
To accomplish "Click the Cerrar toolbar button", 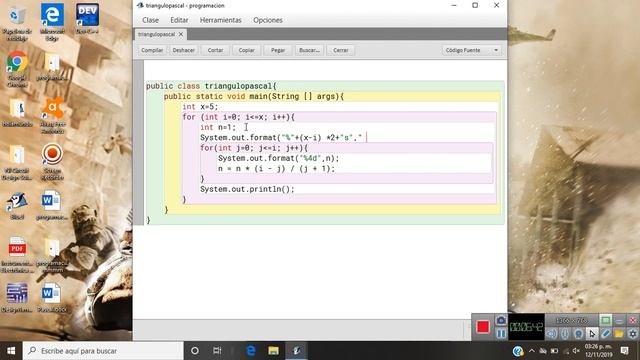I will point(340,50).
